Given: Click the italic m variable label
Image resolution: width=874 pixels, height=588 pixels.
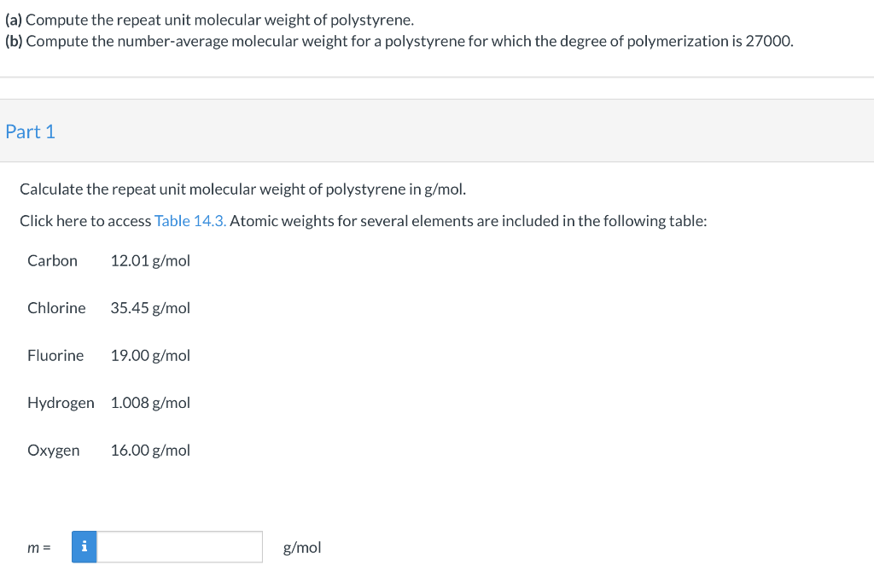Looking at the screenshot, I should 32,547.
